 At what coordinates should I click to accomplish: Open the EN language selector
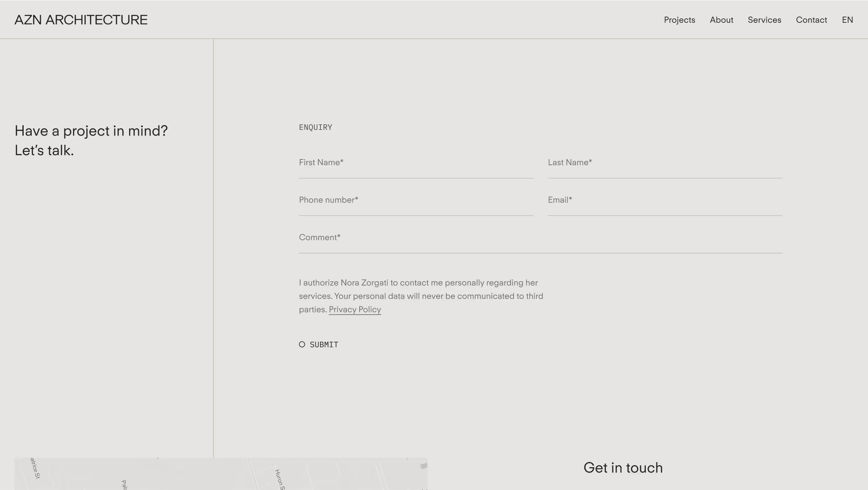[847, 20]
